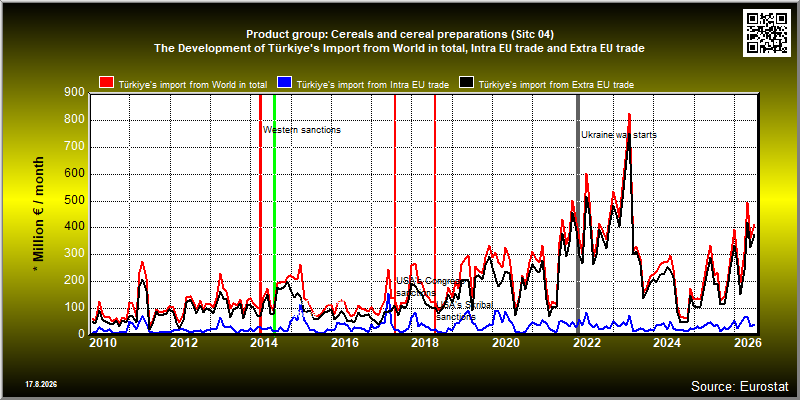Click the y-axis value 100
800x400 pixels.
click(x=76, y=308)
